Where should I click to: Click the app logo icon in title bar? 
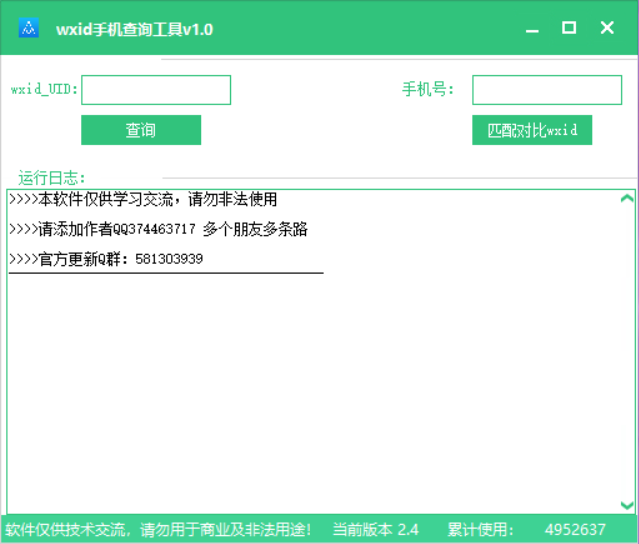[29, 28]
